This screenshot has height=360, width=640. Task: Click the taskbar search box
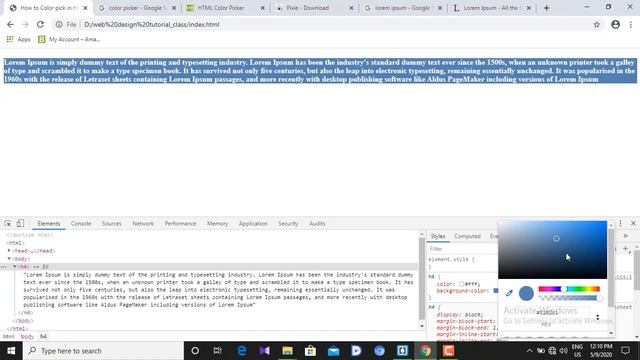(103, 351)
